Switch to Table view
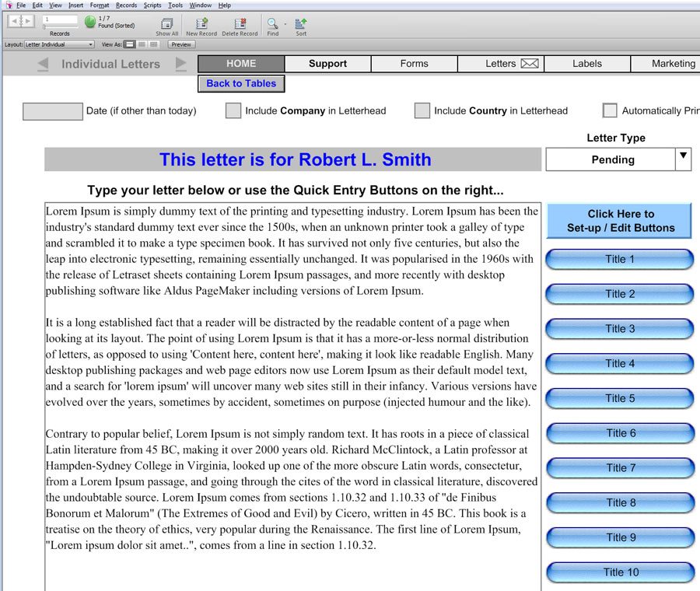Viewport: 700px width, 591px height. pos(154,44)
